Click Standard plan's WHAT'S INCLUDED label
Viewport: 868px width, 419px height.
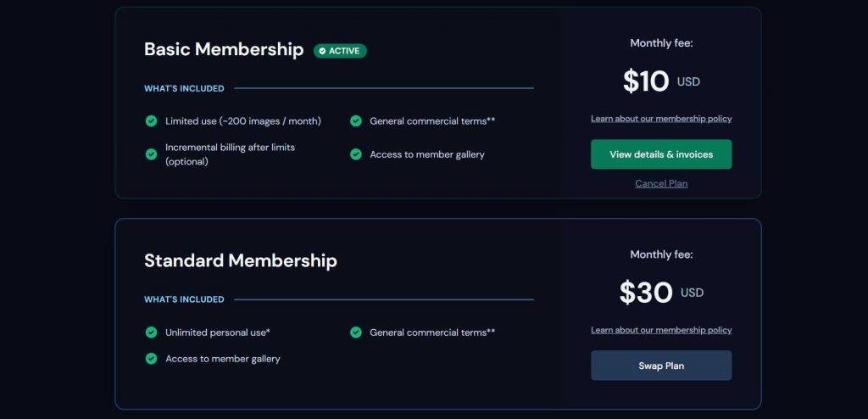point(184,299)
